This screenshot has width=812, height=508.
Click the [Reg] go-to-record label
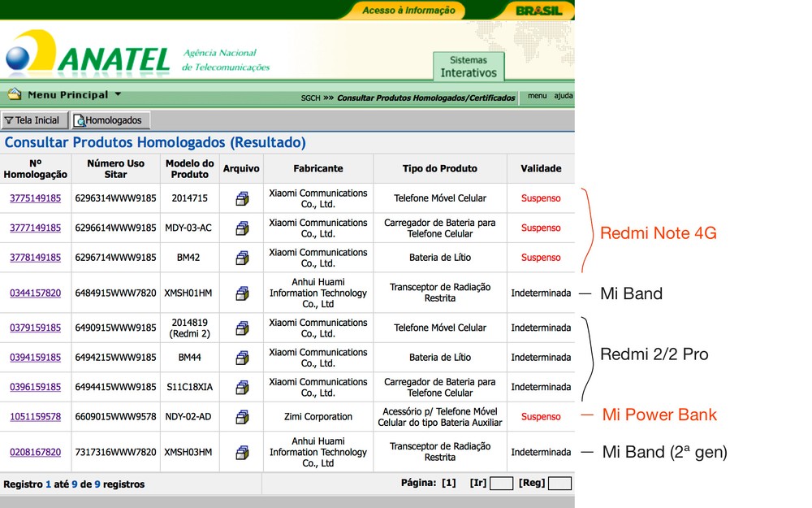531,483
